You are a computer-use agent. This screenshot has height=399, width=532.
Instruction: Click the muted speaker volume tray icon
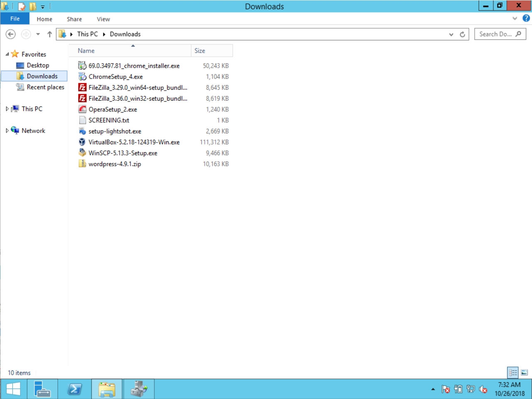483,389
